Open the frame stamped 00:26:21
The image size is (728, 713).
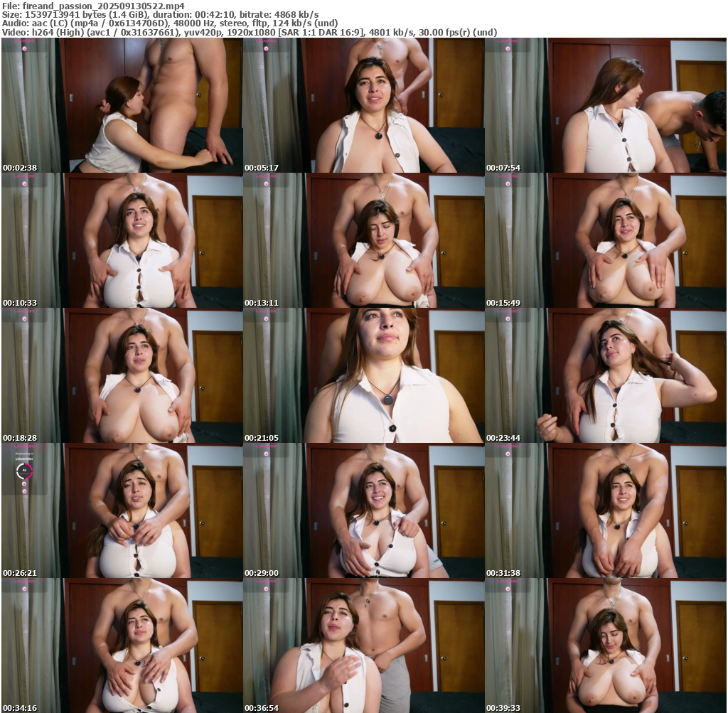coord(122,510)
